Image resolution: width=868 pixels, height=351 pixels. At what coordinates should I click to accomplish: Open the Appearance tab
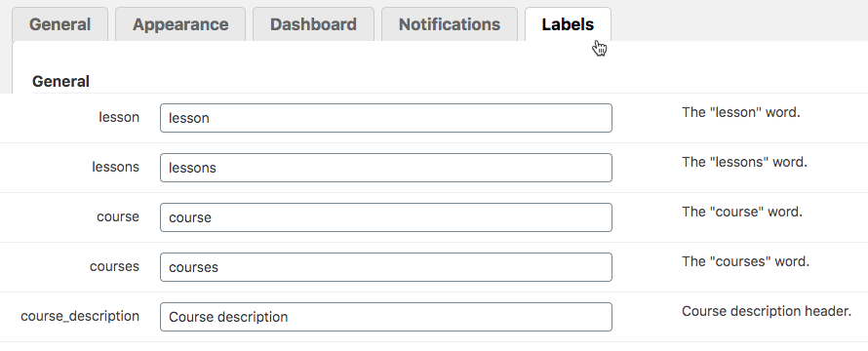tap(180, 24)
